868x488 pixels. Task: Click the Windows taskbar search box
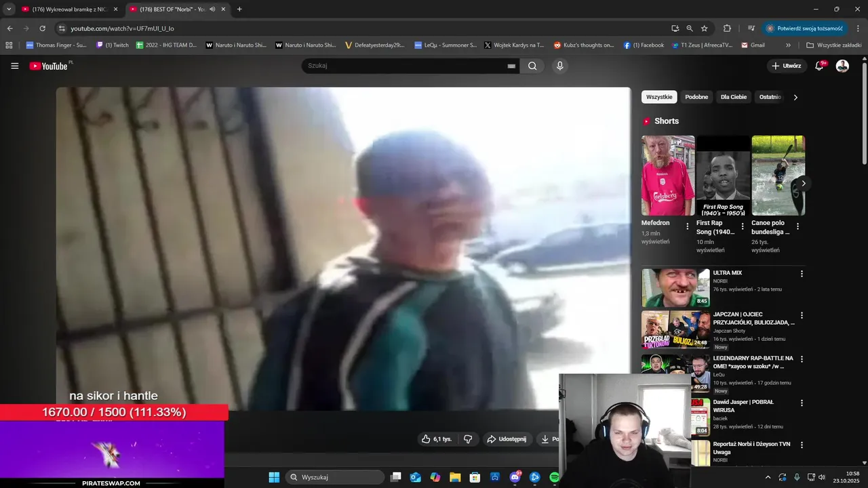[x=335, y=477]
